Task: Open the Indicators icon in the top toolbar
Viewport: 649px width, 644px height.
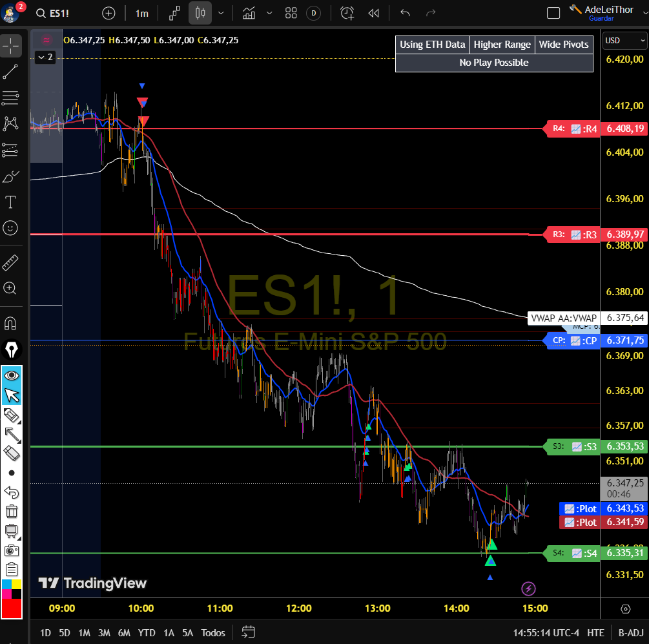Action: pyautogui.click(x=249, y=13)
